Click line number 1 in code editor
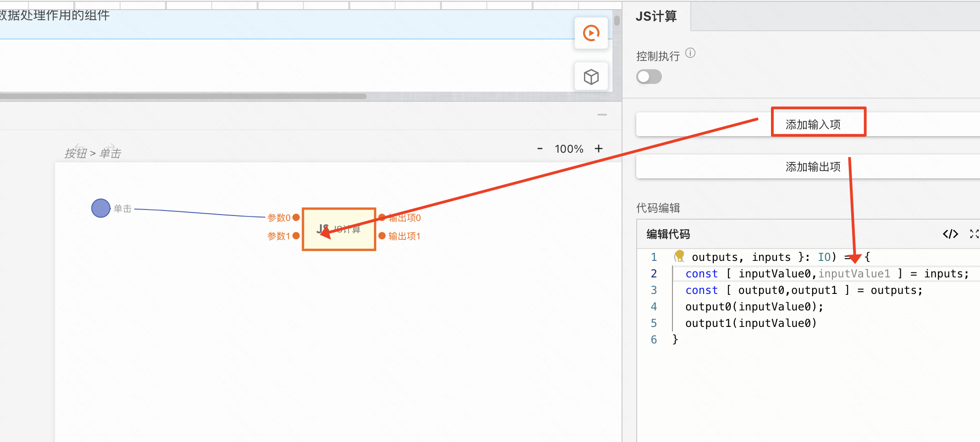Screen dimensions: 980x442 [654, 257]
